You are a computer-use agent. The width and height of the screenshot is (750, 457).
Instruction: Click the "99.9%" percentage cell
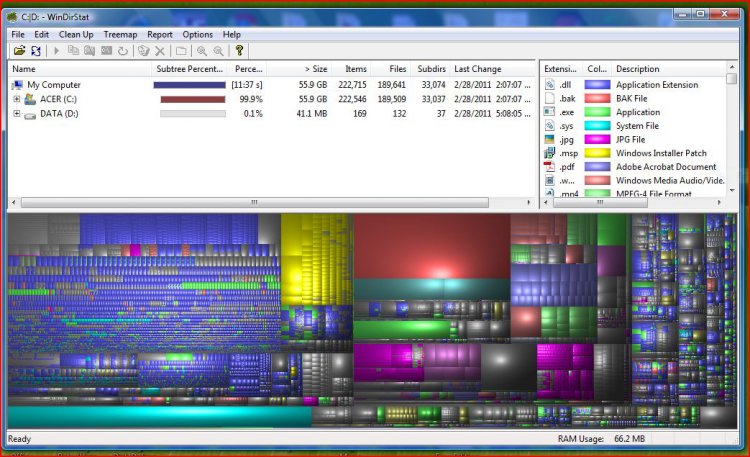[251, 100]
